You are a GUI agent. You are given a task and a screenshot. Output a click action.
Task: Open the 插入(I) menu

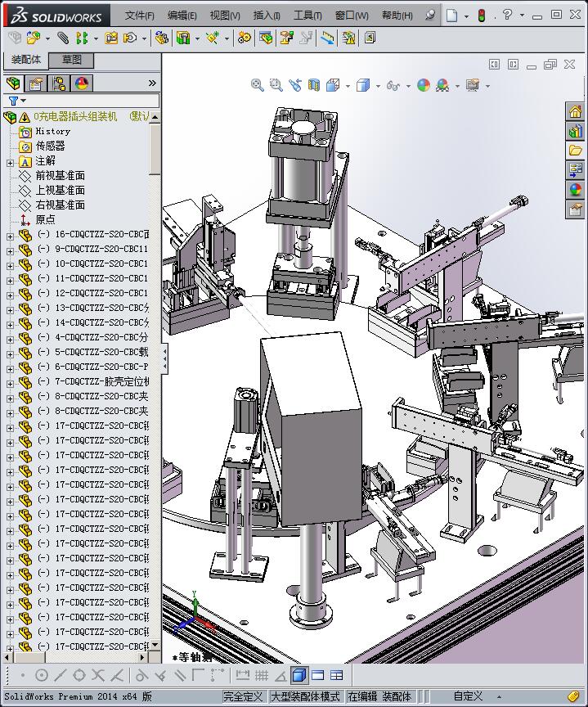point(267,16)
